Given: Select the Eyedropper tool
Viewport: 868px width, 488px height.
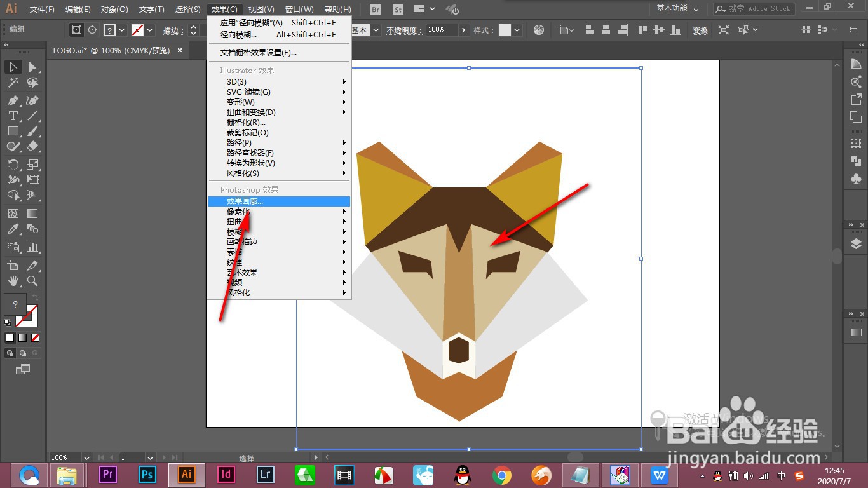Looking at the screenshot, I should pos(13,229).
